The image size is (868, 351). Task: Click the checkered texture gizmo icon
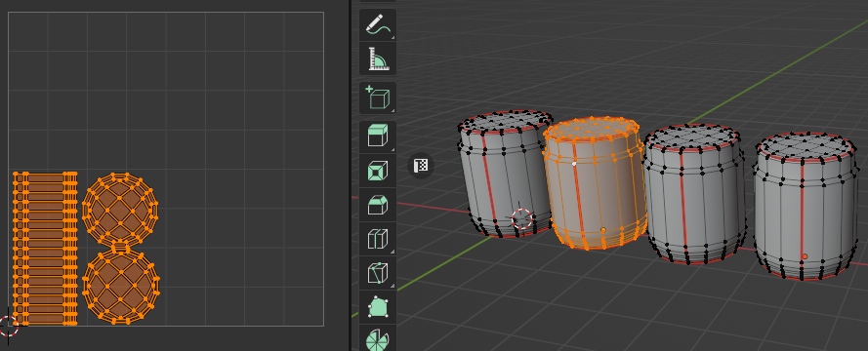(x=421, y=166)
